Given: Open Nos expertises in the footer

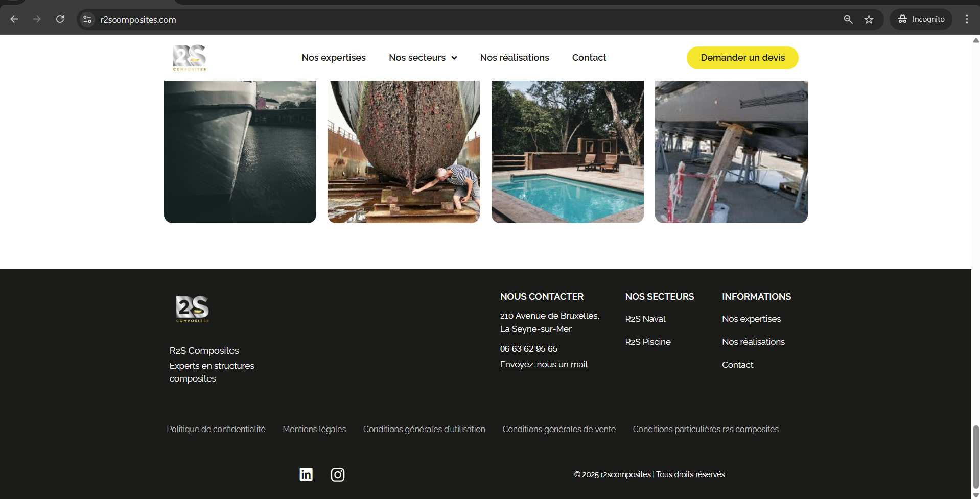Looking at the screenshot, I should click(x=752, y=319).
